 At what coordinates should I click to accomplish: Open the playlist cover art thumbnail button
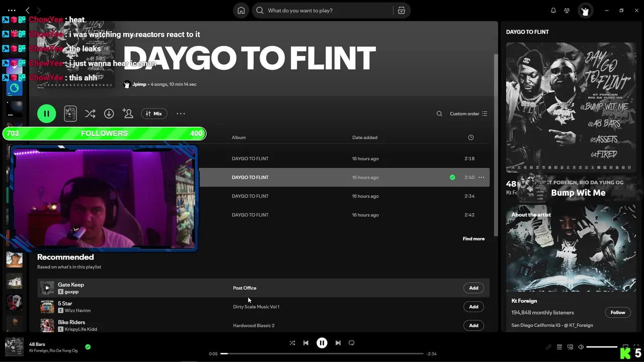[70, 114]
